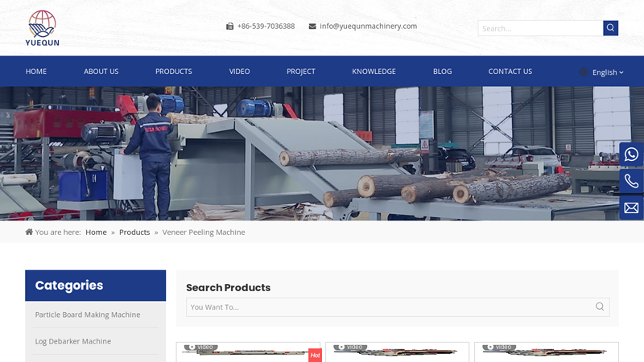Open the first product video thumbnail

248,352
